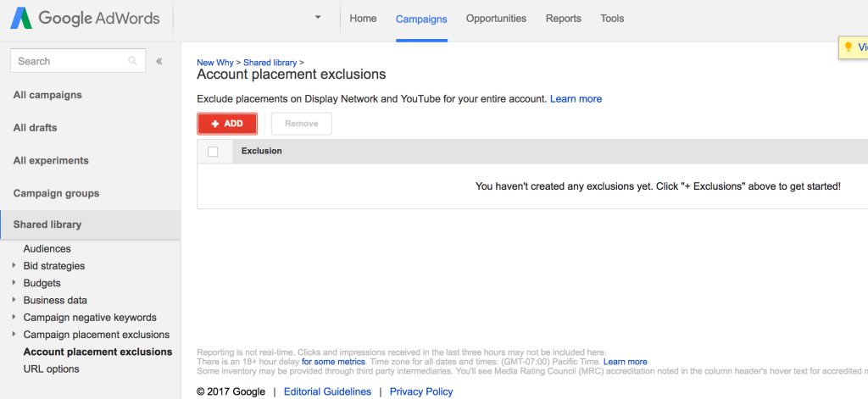Click the Exclusion column header
This screenshot has height=399, width=868.
262,151
